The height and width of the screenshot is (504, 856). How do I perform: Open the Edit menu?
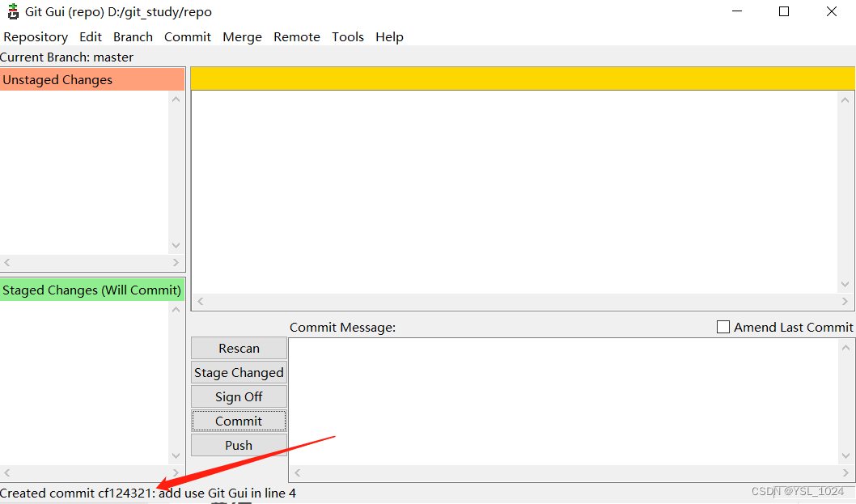pyautogui.click(x=91, y=37)
